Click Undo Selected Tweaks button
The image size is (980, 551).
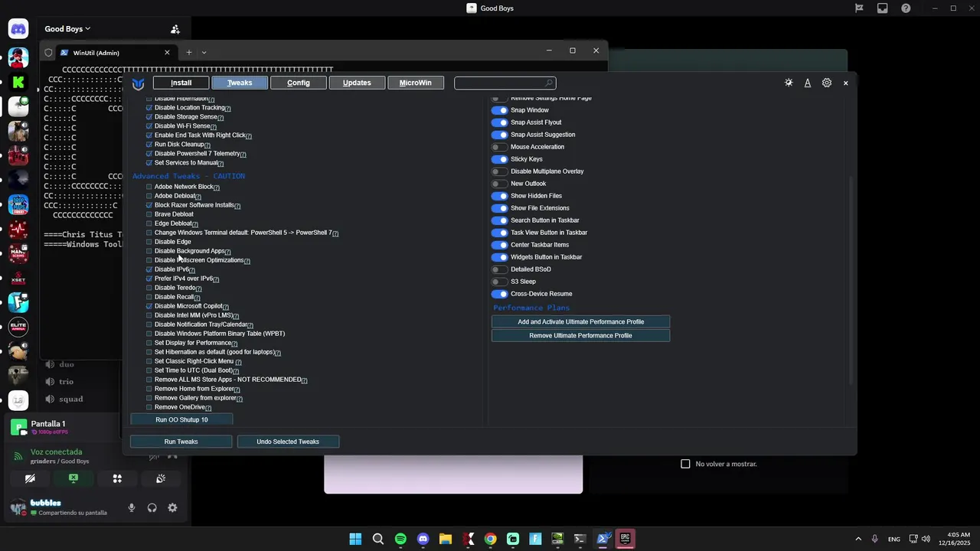(288, 442)
